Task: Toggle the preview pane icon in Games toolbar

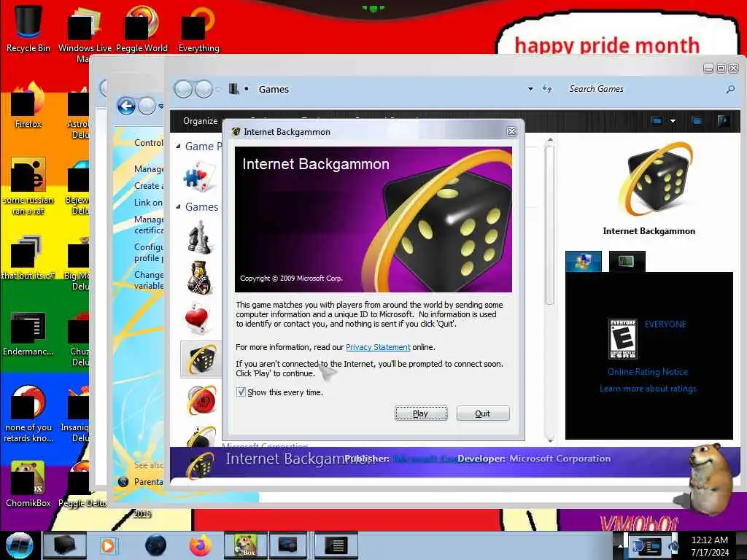Action: click(697, 121)
